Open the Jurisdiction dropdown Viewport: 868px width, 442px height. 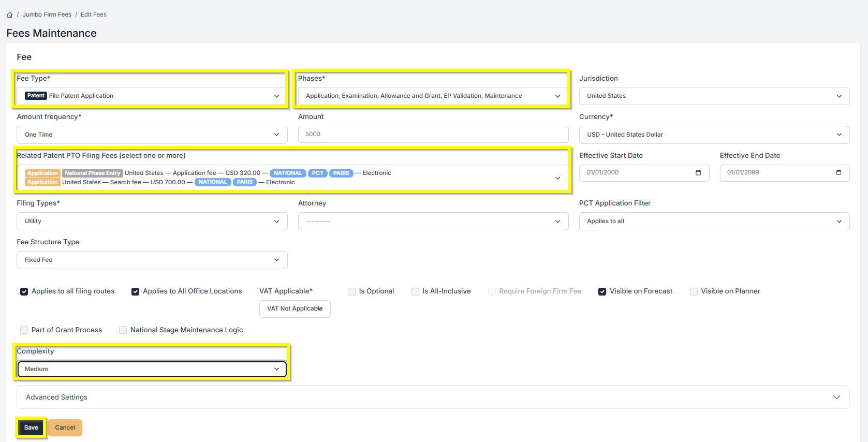714,96
